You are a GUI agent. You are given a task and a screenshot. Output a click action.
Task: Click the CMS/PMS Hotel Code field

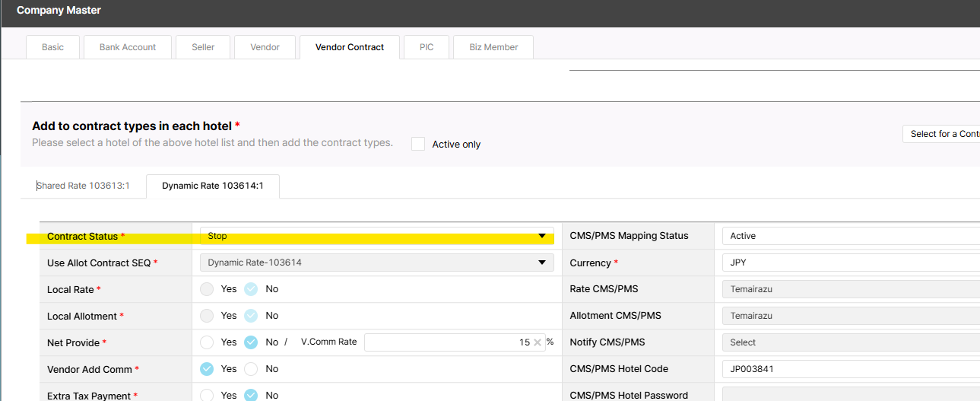849,369
